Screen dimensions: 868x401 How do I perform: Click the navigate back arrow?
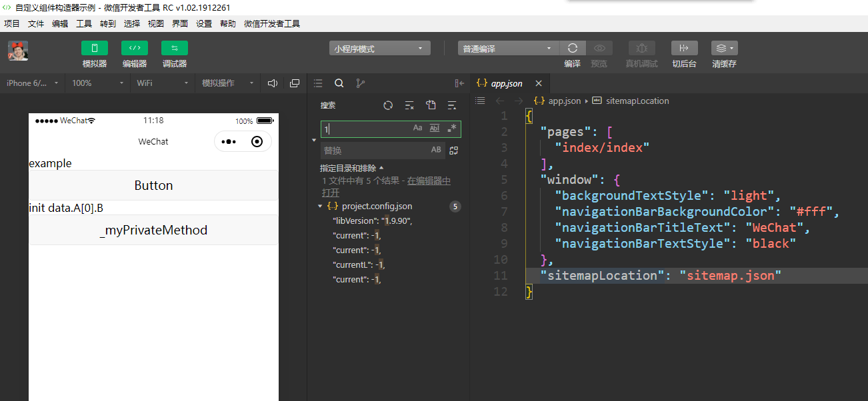(501, 101)
